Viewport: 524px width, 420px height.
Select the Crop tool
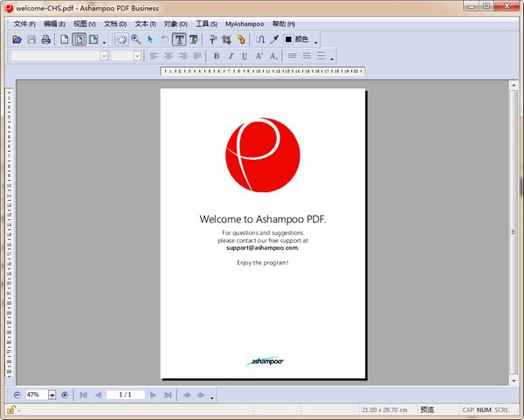click(x=226, y=39)
